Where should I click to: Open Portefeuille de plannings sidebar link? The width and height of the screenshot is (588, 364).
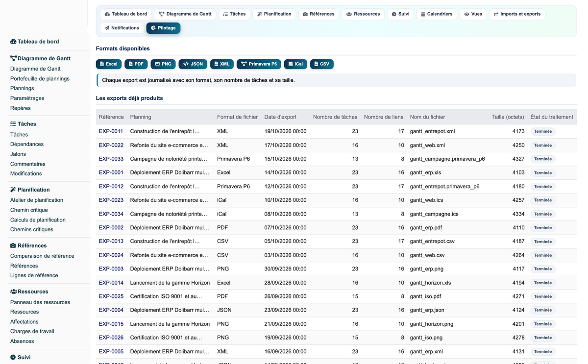pyautogui.click(x=40, y=79)
